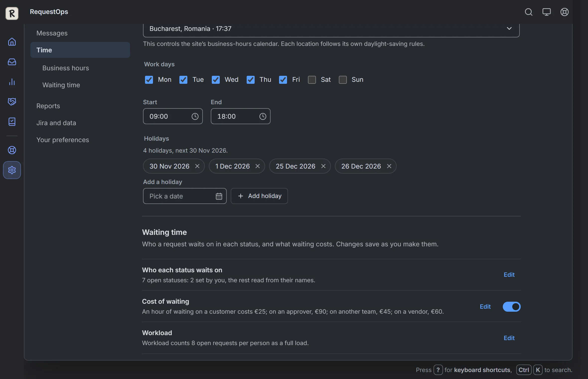This screenshot has height=379, width=588.
Task: Open the bar chart reports icon in the sidebar
Action: (x=12, y=82)
